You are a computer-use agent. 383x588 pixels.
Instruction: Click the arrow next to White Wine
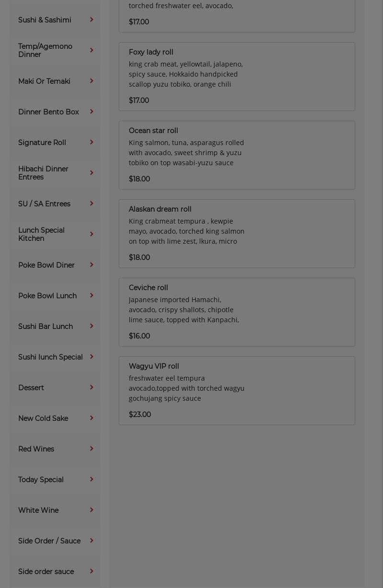coord(91,510)
